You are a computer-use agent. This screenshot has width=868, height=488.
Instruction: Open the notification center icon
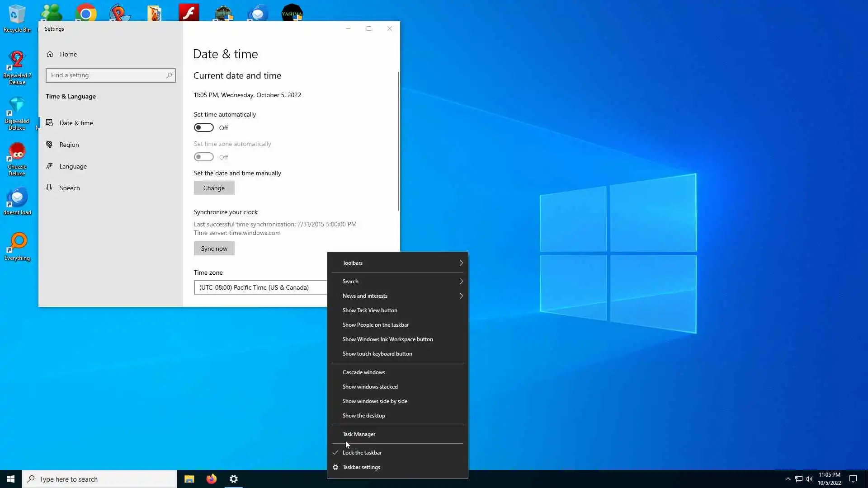coord(853,479)
